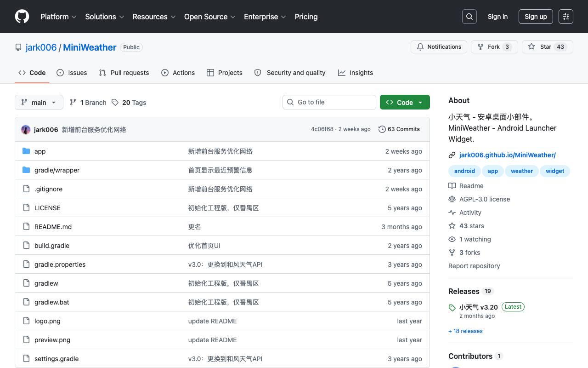This screenshot has width=588, height=368.
Task: Switch to the Code tab
Action: [x=32, y=73]
